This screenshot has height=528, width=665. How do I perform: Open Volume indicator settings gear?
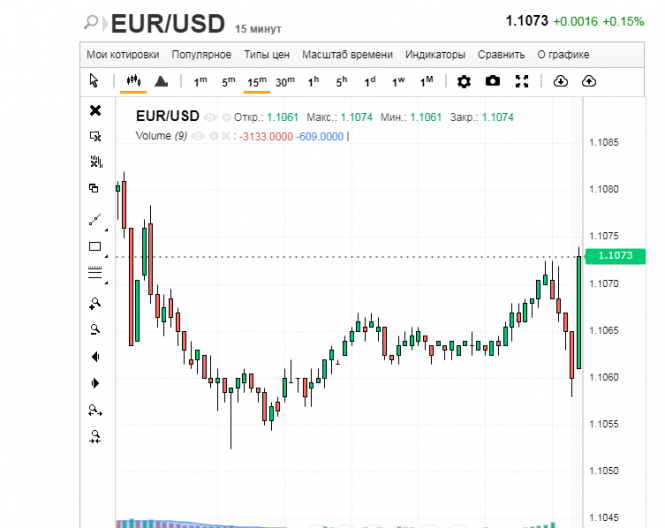pyautogui.click(x=214, y=136)
